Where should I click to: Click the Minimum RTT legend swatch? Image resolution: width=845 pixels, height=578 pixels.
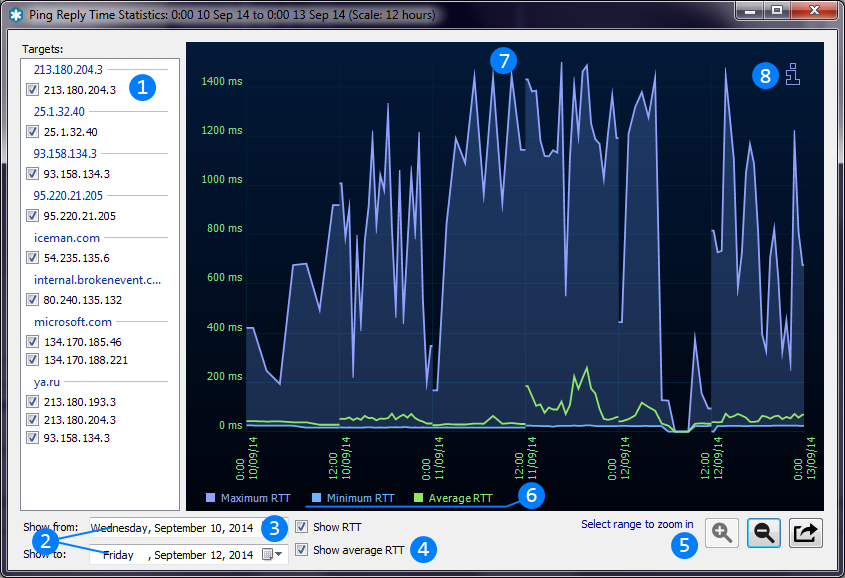point(316,498)
